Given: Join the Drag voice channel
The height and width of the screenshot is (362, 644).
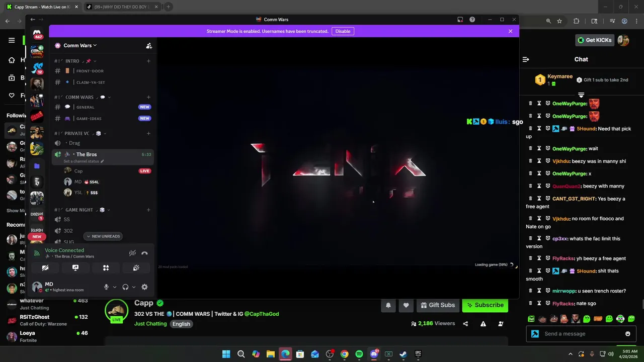Looking at the screenshot, I should coord(103,143).
